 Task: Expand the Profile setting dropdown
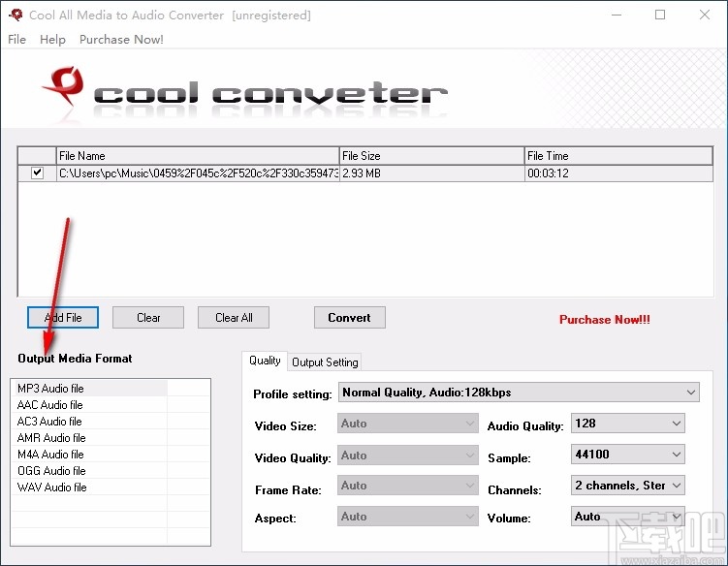pyautogui.click(x=519, y=393)
